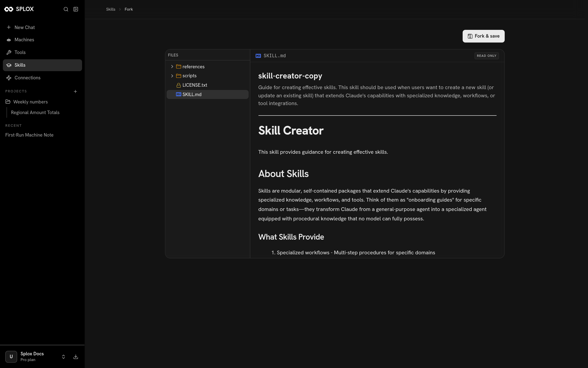Click the New Chat plus icon
Screen dimensions: 588x368
tap(9, 27)
